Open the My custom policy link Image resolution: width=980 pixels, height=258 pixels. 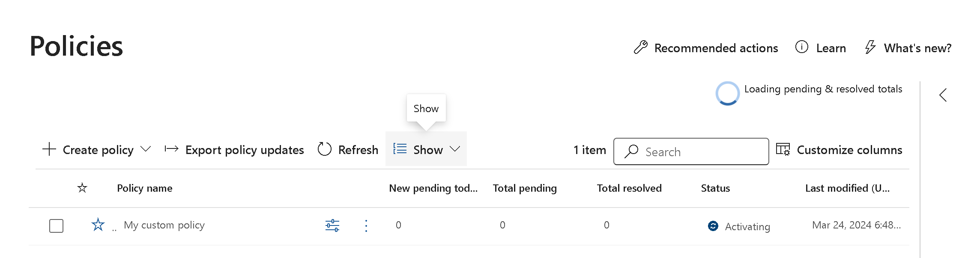[164, 225]
